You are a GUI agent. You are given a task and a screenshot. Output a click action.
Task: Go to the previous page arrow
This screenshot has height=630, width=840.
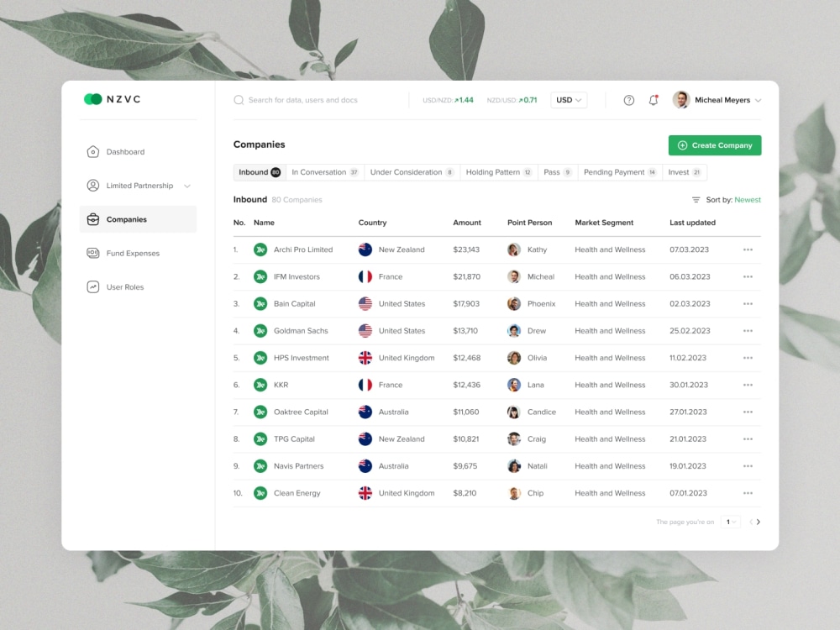point(751,522)
